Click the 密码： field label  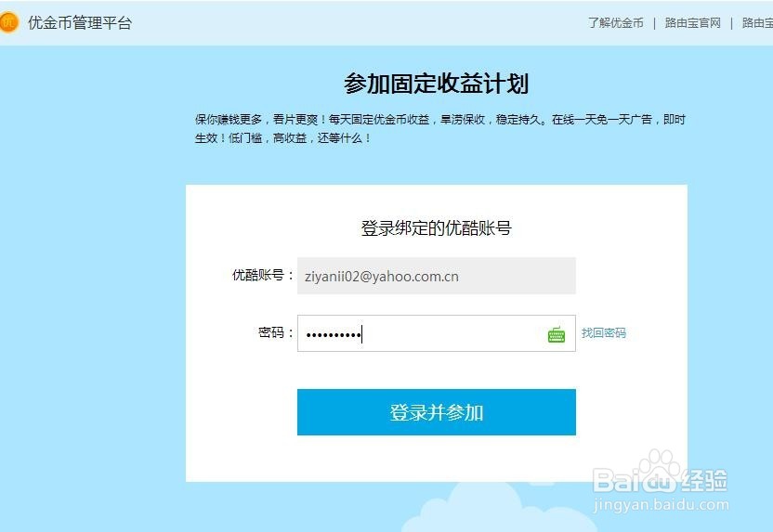276,332
